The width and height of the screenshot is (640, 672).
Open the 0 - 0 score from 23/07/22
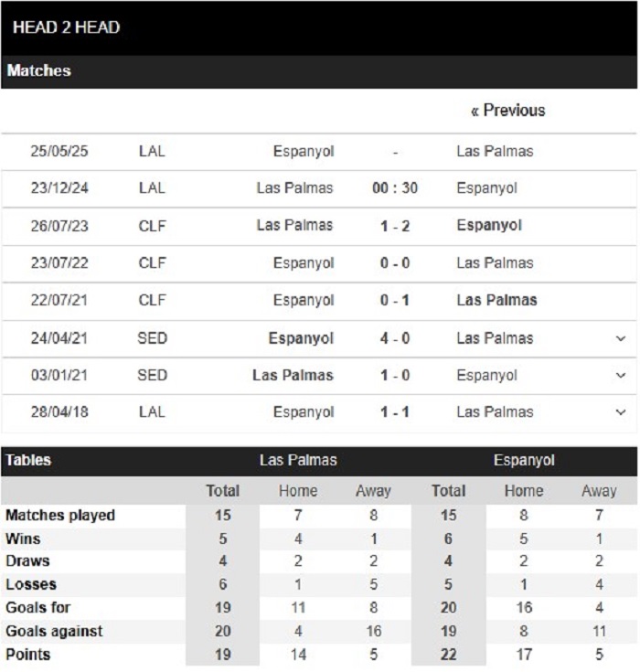coord(395,262)
